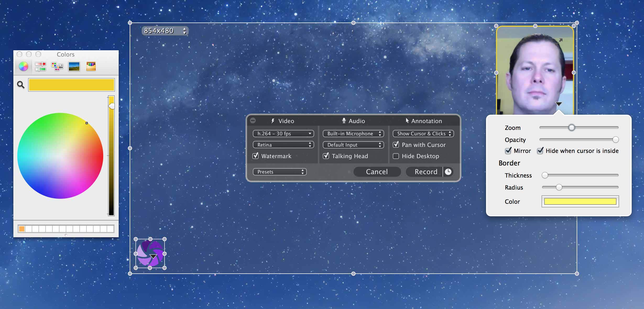Choose the image palettes mode icon
The image size is (644, 309).
[x=74, y=67]
